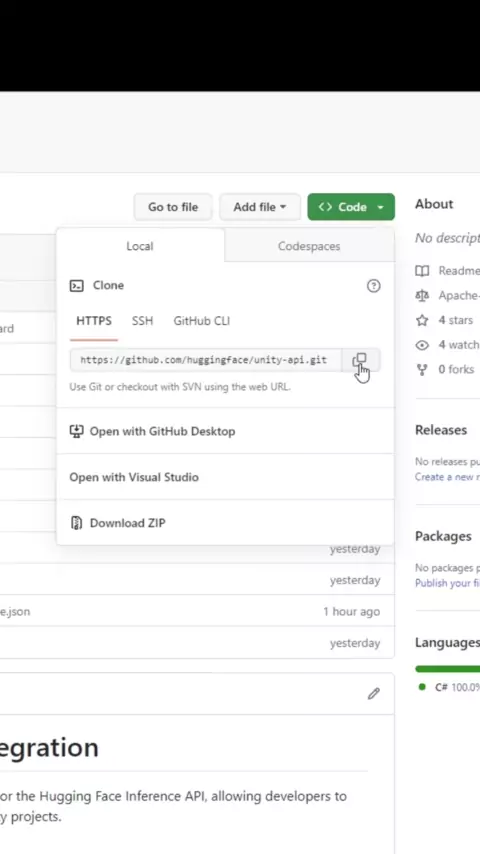Click the 'Clone' section label
The height and width of the screenshot is (854, 480).
(x=108, y=285)
